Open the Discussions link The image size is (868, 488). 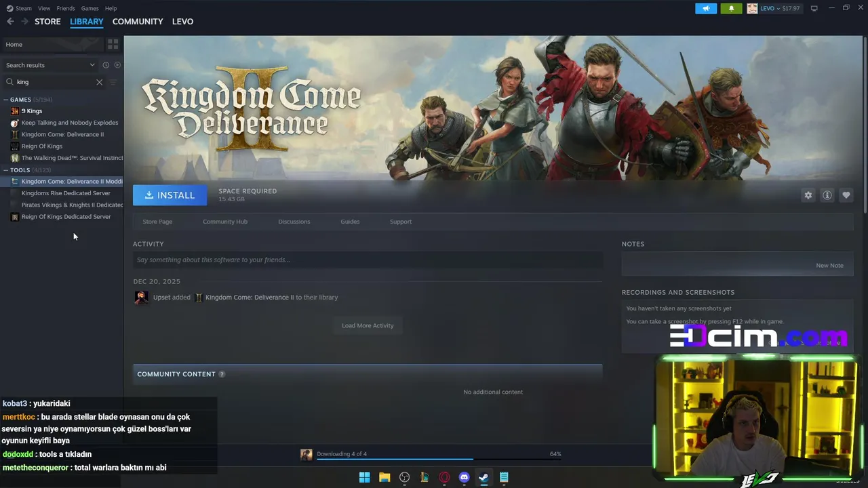tap(294, 222)
